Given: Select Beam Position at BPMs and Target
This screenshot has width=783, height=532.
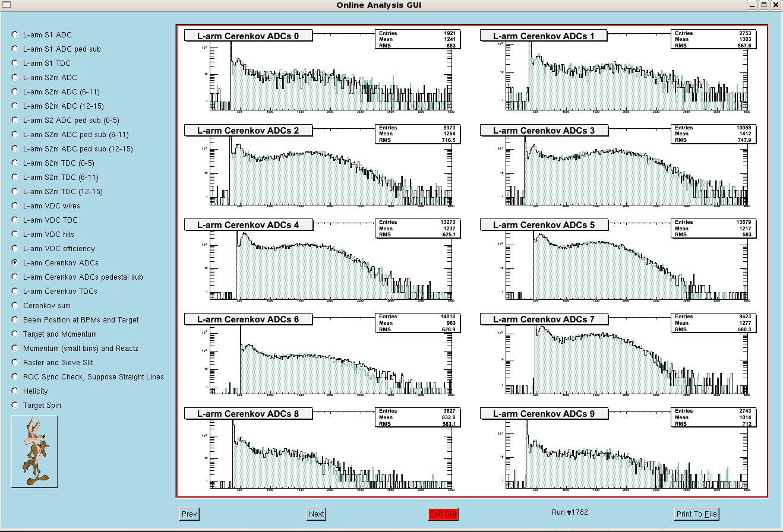Looking at the screenshot, I should 15,320.
